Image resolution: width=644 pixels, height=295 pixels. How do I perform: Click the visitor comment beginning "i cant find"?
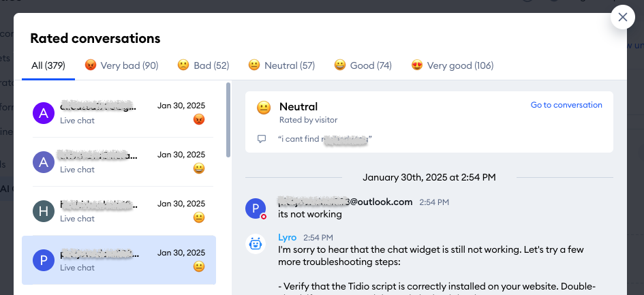(x=325, y=139)
